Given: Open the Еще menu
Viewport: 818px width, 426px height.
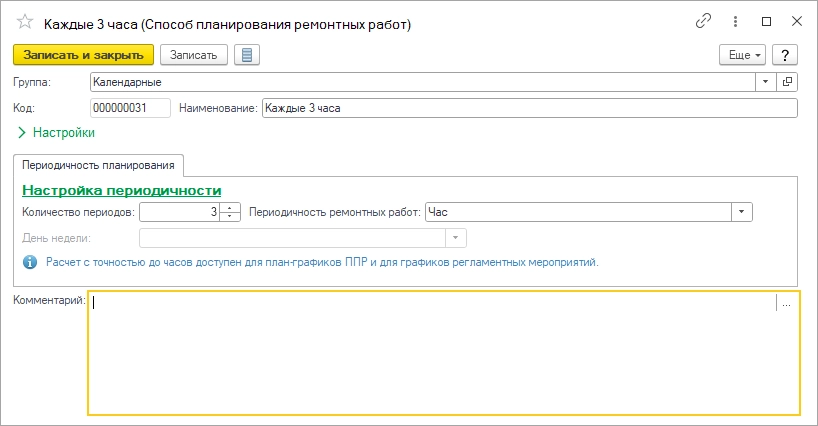Looking at the screenshot, I should tap(745, 55).
